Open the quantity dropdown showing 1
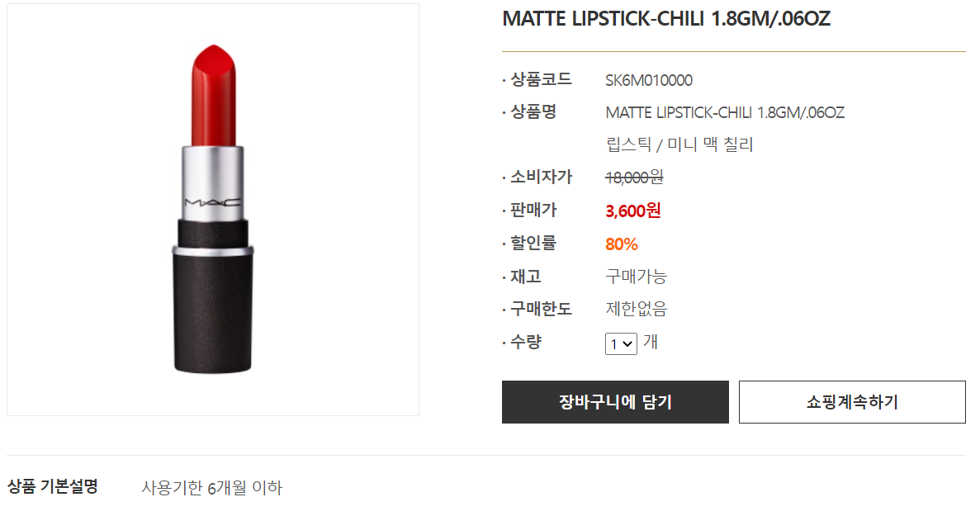This screenshot has height=516, width=980. tap(621, 343)
